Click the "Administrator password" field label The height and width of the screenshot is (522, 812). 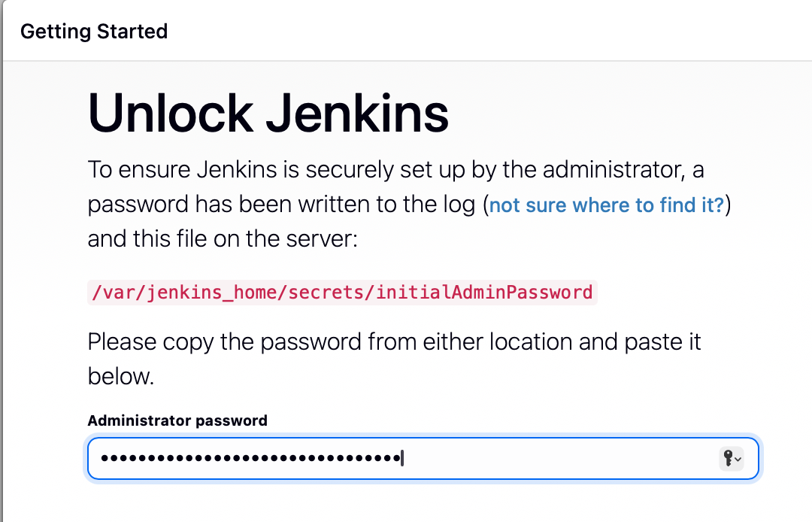click(177, 420)
